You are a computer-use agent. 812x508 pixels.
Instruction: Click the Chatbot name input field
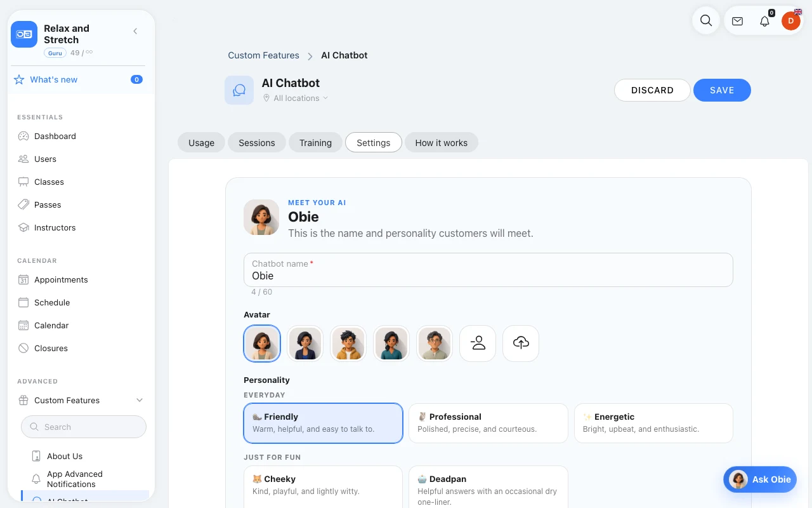pyautogui.click(x=488, y=270)
